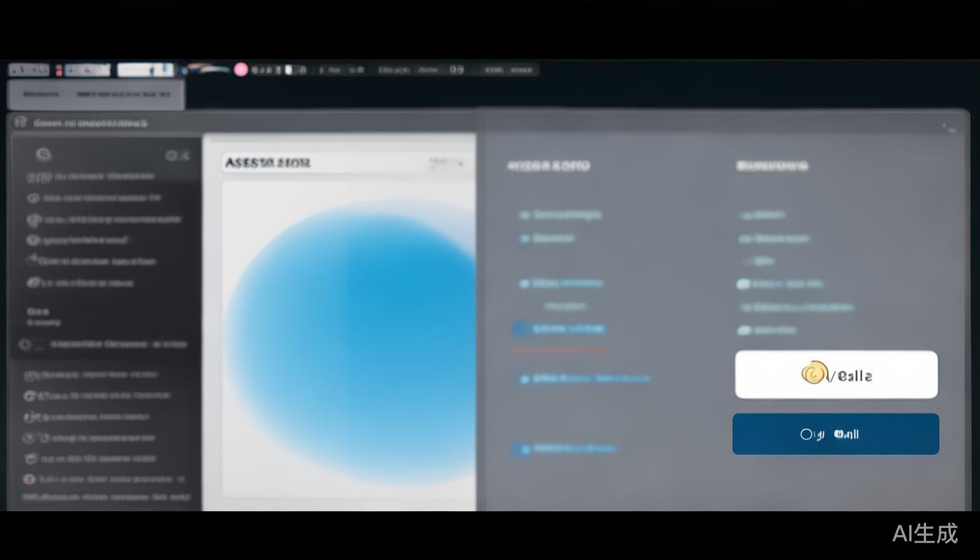Click the pink circular avatar icon in top bar
Screen dimensions: 980x560
click(x=241, y=70)
